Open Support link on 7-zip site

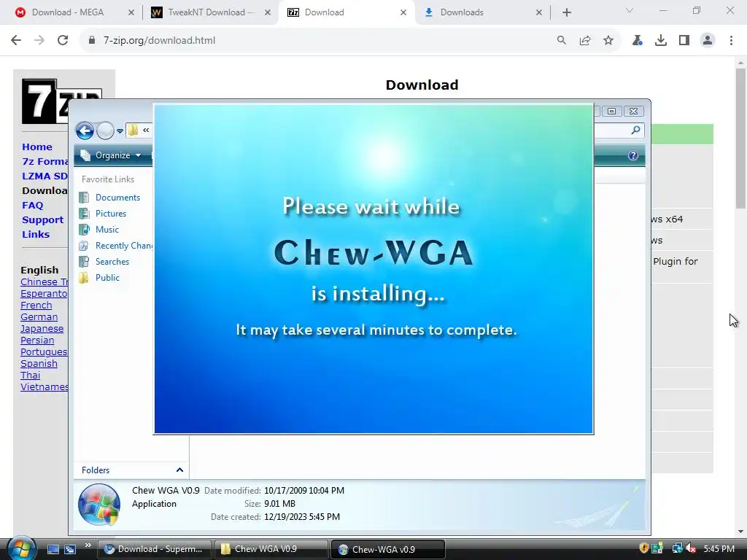[x=42, y=220]
